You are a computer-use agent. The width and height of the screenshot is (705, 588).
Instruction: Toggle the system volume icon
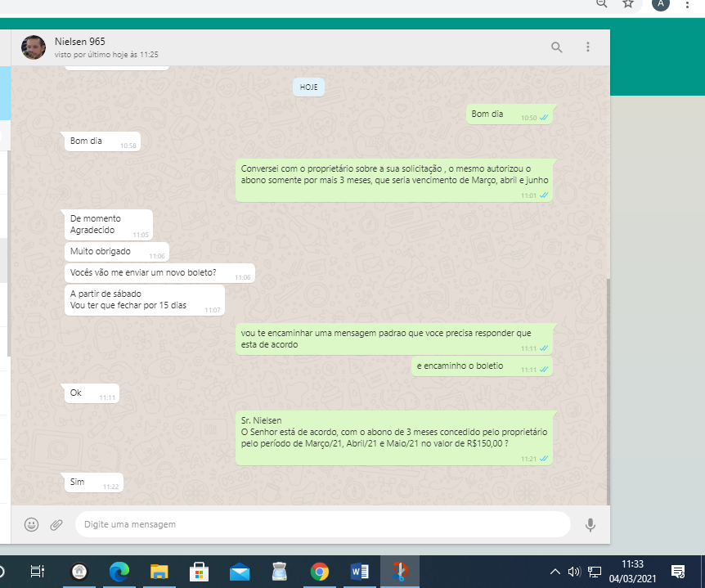[574, 572]
